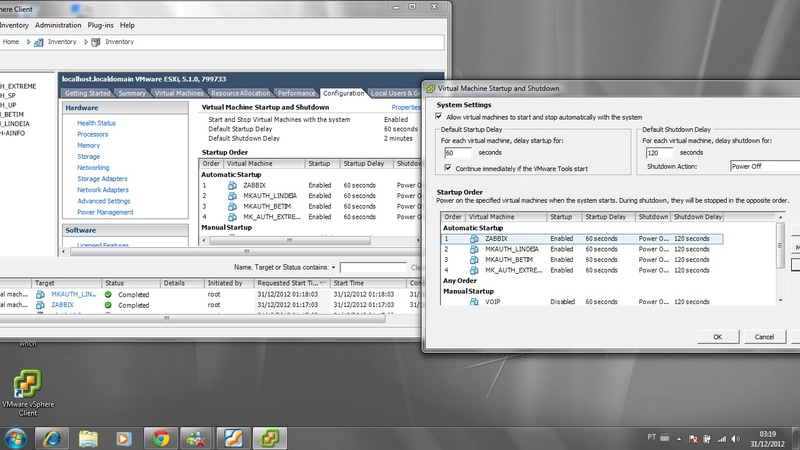The height and width of the screenshot is (450, 800).
Task: Switch to vSphere Client taskbar button
Action: click(x=269, y=438)
